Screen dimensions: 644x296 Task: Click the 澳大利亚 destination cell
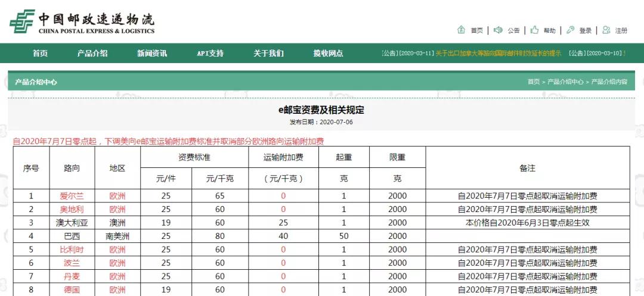pos(72,223)
